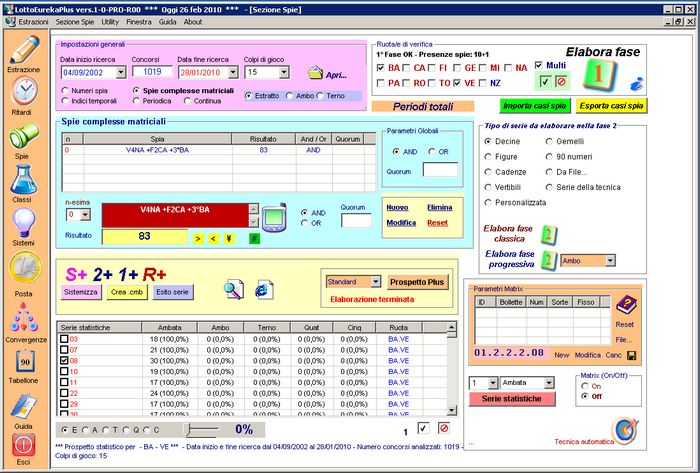The width and height of the screenshot is (700, 473).
Task: Open the Utility menu
Action: (x=110, y=22)
